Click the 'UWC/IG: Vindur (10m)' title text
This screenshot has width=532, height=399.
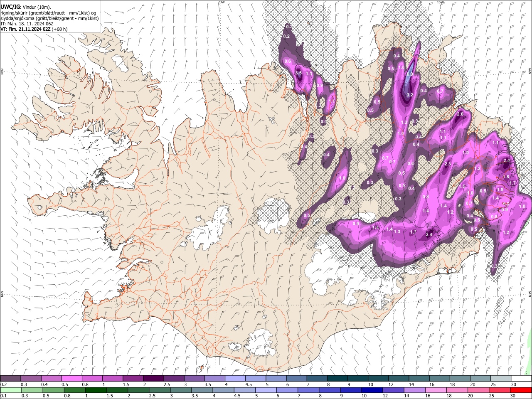click(25, 7)
